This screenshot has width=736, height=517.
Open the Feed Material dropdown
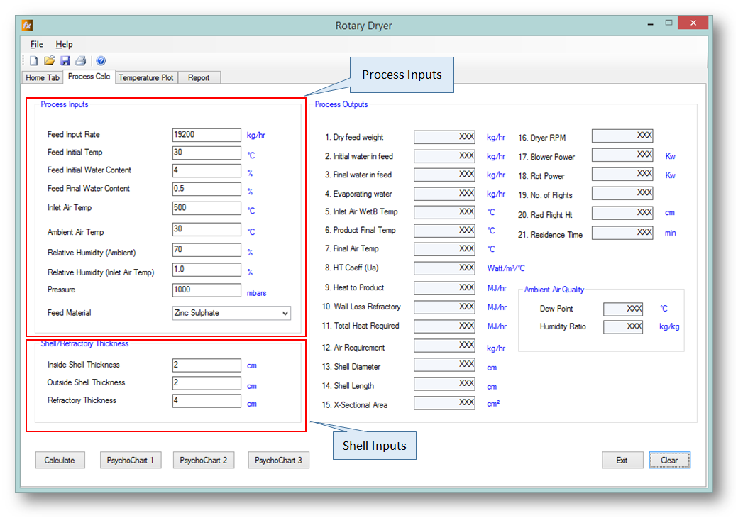coord(231,313)
